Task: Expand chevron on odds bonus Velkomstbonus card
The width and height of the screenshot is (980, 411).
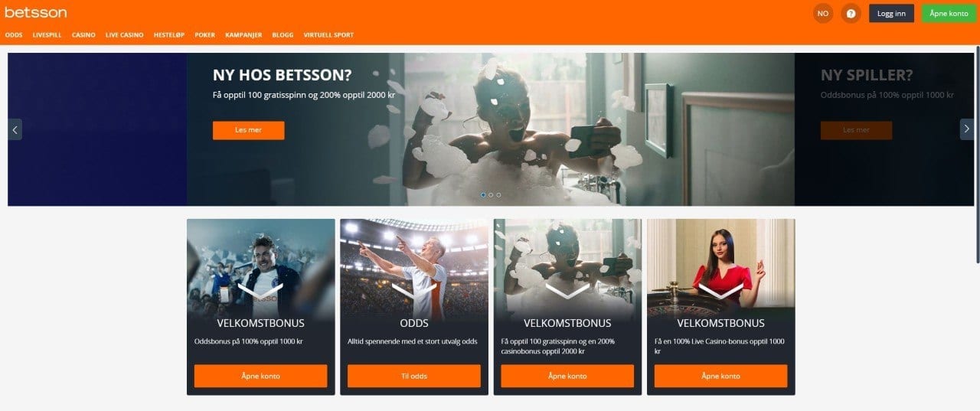Action: (x=260, y=291)
